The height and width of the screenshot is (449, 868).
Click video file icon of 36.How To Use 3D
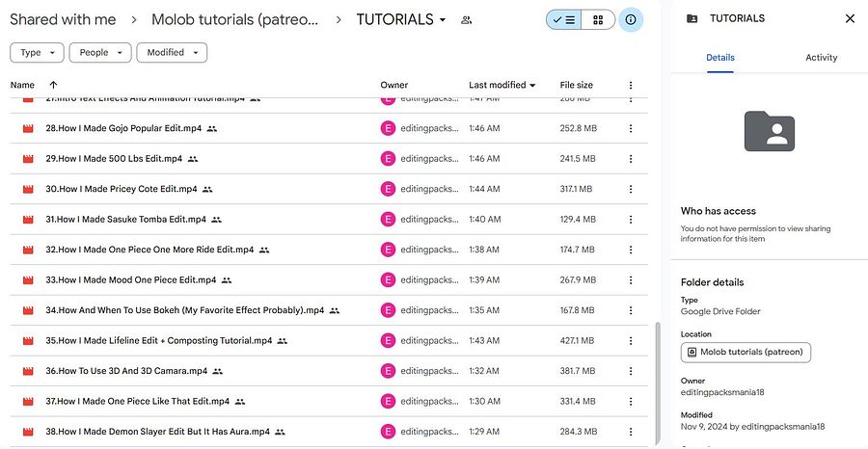point(28,372)
